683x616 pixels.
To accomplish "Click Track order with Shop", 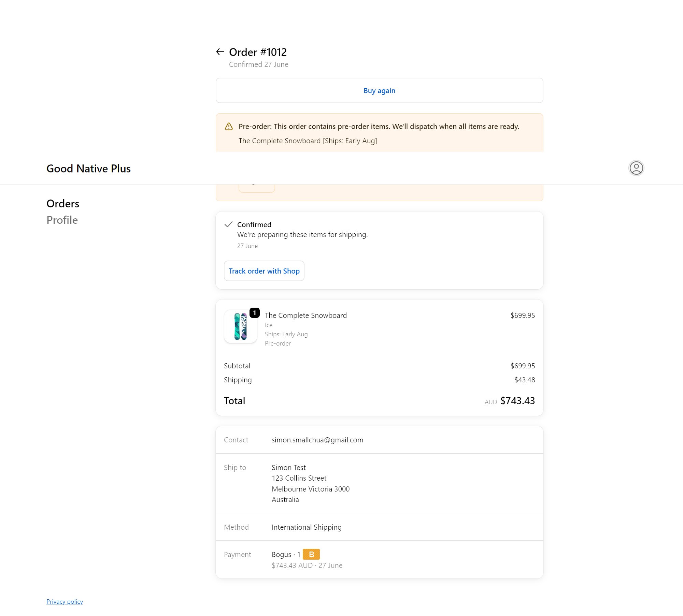I will pyautogui.click(x=264, y=271).
